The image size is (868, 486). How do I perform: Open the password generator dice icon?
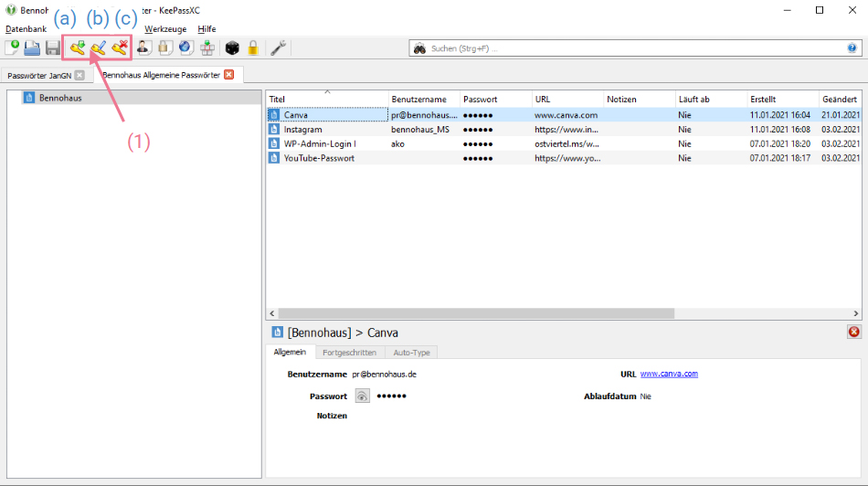(x=232, y=48)
